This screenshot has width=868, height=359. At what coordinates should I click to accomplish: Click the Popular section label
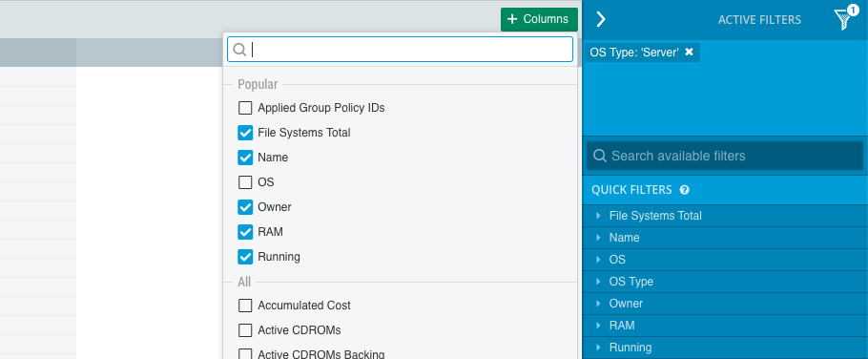(258, 84)
